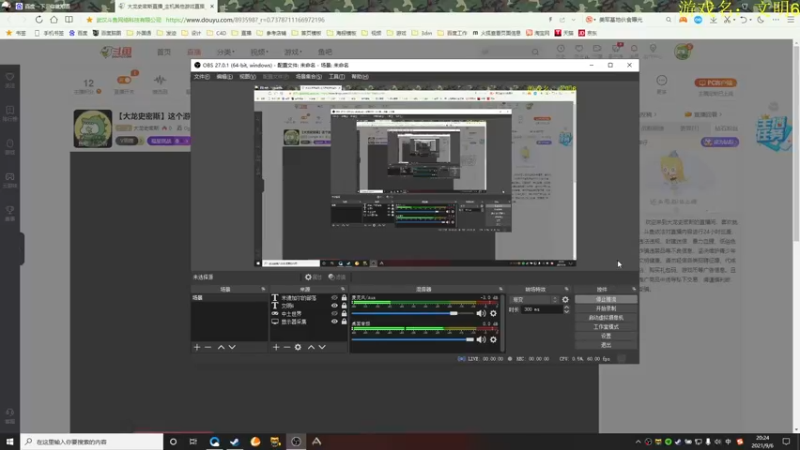Open transition properties gear next to 渐变
800x450 pixels.
(x=565, y=299)
